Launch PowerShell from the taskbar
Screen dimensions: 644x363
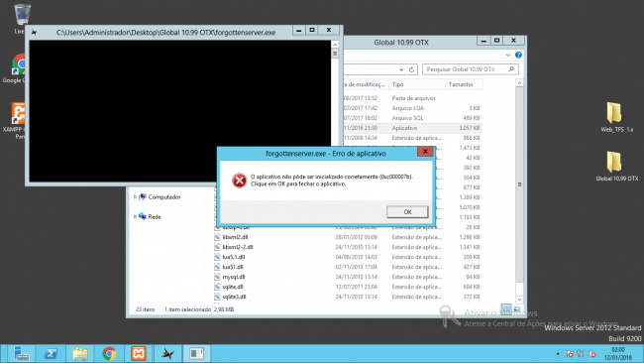point(51,353)
